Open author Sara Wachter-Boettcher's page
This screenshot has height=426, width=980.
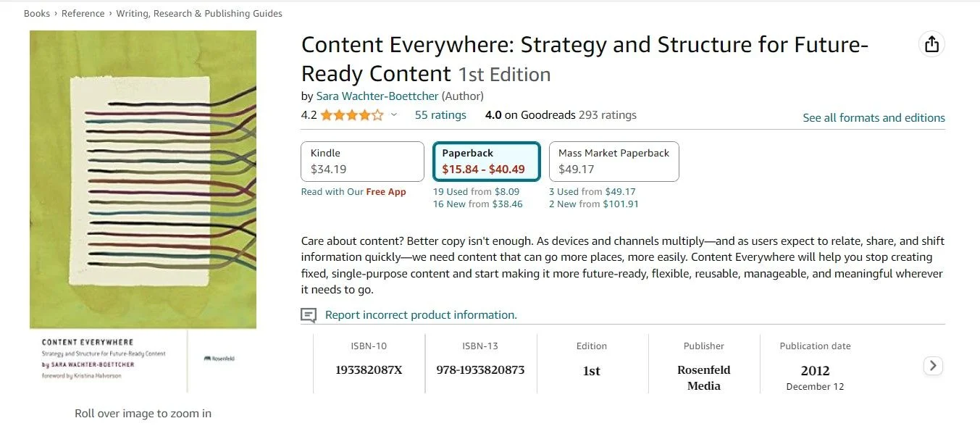click(377, 96)
